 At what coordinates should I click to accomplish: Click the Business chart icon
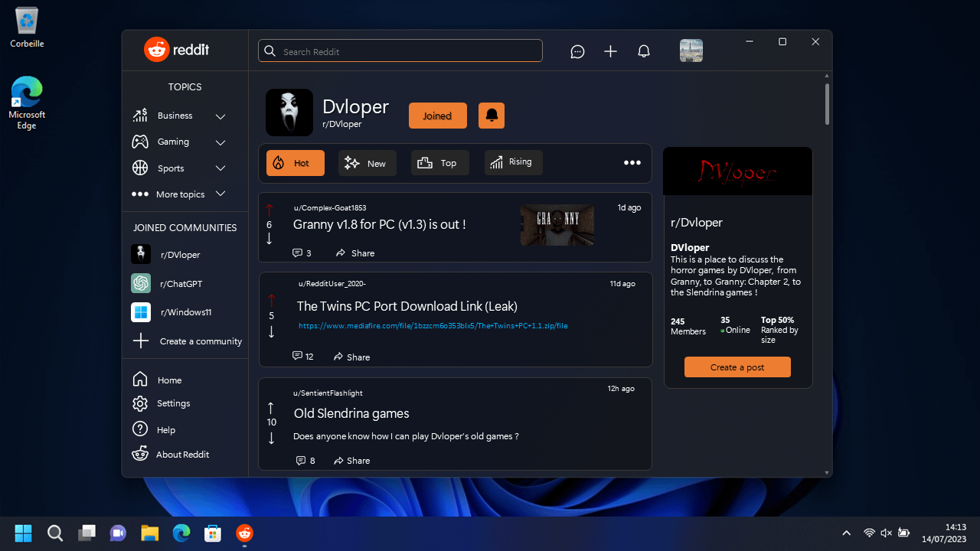[140, 116]
